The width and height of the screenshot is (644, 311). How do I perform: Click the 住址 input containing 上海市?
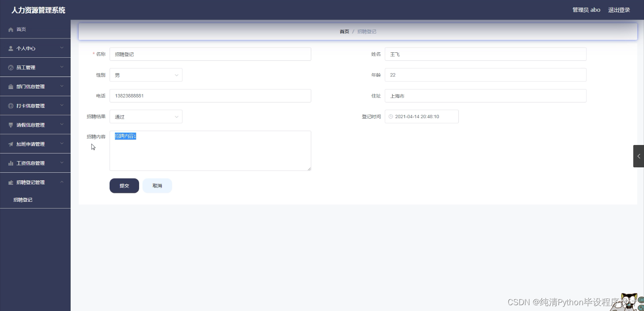click(486, 96)
